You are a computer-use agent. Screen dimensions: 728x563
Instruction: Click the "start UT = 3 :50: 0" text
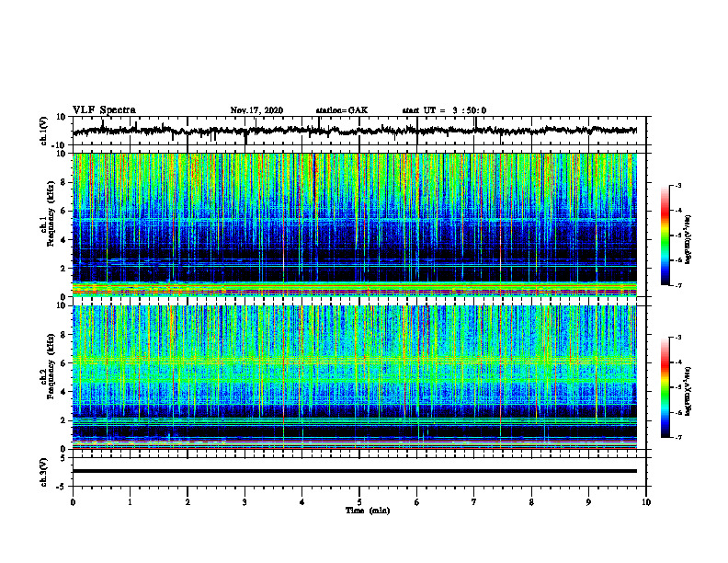pyautogui.click(x=444, y=110)
